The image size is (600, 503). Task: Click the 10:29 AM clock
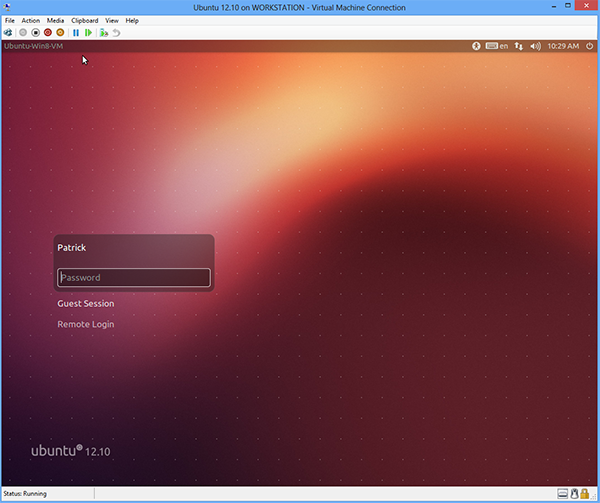click(x=563, y=46)
